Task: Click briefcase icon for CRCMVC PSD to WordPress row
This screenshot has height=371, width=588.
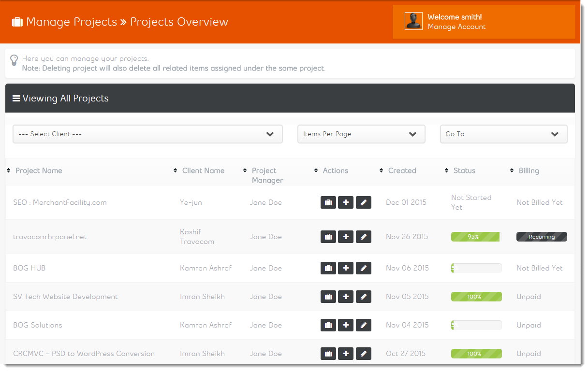Action: coord(328,354)
